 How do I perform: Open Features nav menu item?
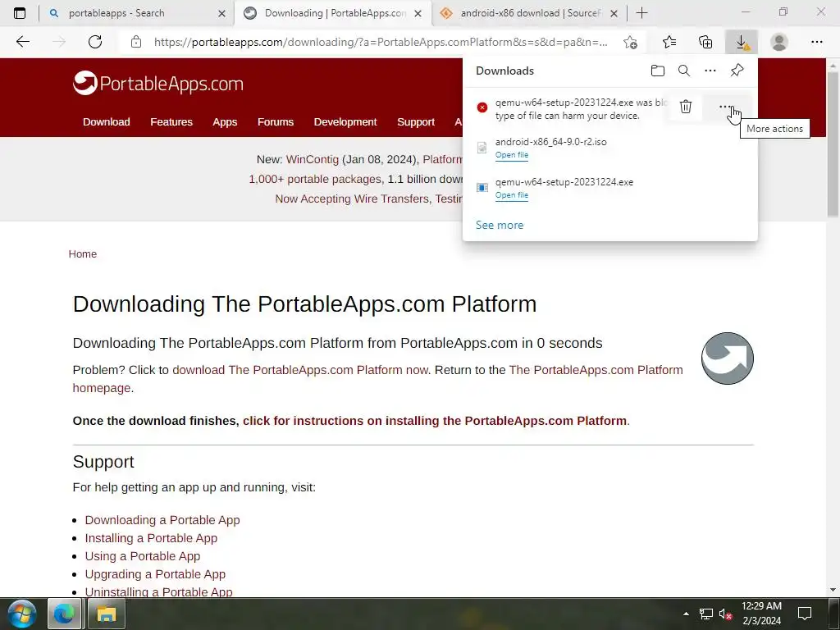(x=171, y=122)
